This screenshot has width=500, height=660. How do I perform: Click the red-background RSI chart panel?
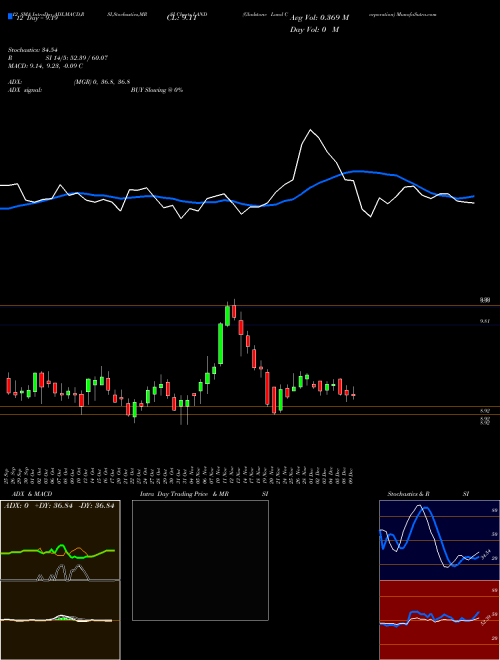pos(439,620)
